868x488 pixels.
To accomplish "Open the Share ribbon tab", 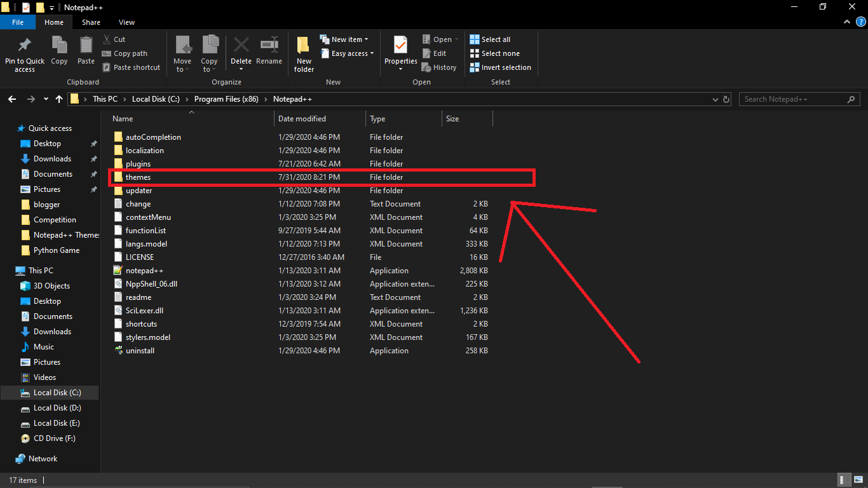I will pyautogui.click(x=91, y=22).
